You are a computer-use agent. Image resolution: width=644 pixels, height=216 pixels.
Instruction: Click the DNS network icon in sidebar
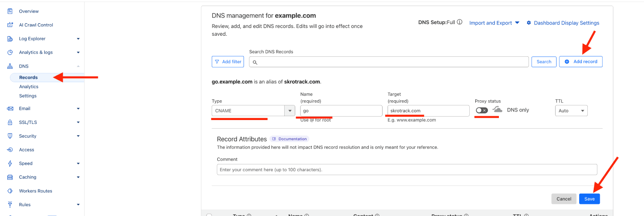click(10, 66)
